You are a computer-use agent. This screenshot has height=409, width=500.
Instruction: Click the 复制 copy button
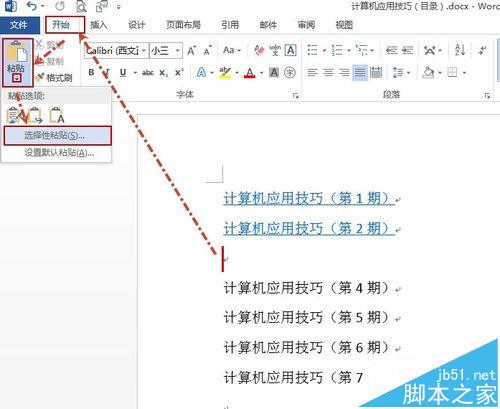(x=51, y=61)
